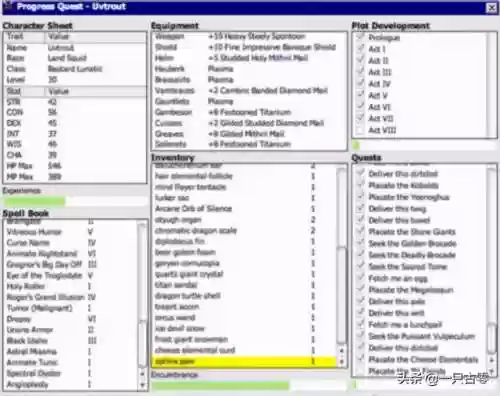The width and height of the screenshot is (500, 396).
Task: Click the Experience progress bar
Action: 75,201
